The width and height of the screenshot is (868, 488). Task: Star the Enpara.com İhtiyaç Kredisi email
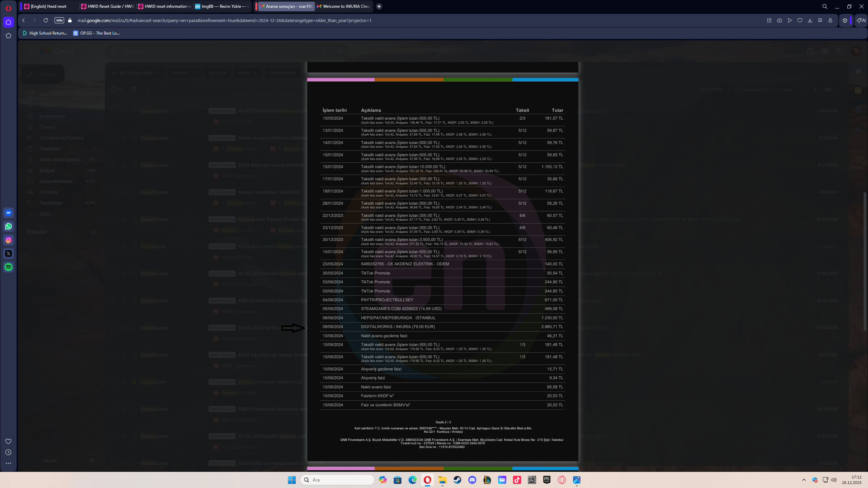click(124, 219)
